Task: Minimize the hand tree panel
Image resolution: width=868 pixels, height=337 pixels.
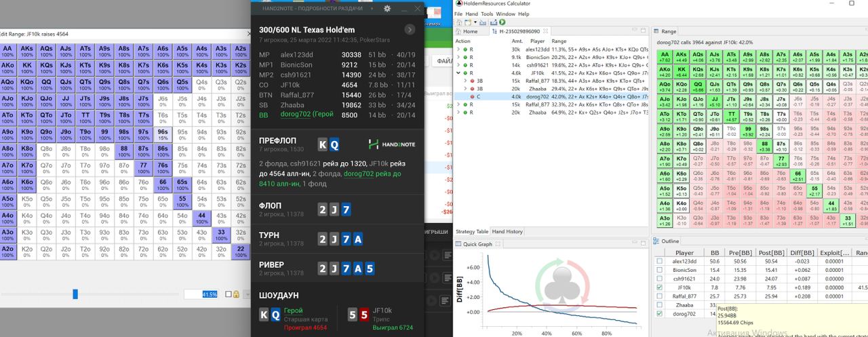Action: (634, 31)
